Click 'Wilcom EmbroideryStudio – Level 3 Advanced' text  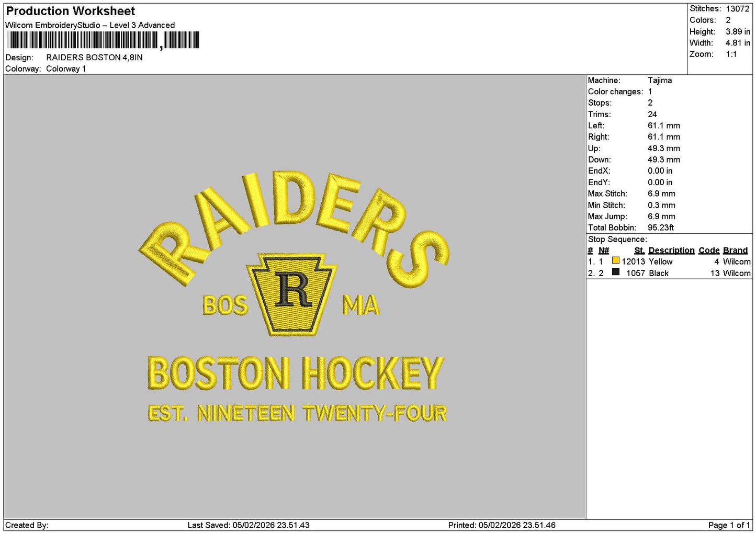(x=90, y=25)
